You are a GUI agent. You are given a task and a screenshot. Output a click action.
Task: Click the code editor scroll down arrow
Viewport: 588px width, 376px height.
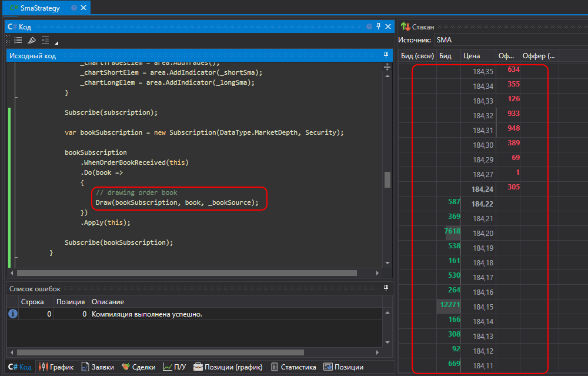point(387,262)
